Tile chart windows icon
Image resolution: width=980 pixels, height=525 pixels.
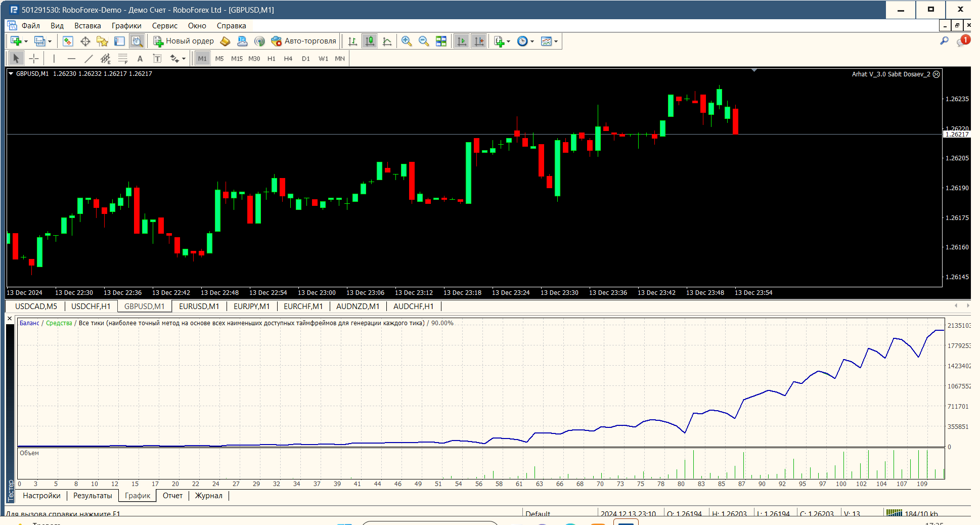(441, 41)
